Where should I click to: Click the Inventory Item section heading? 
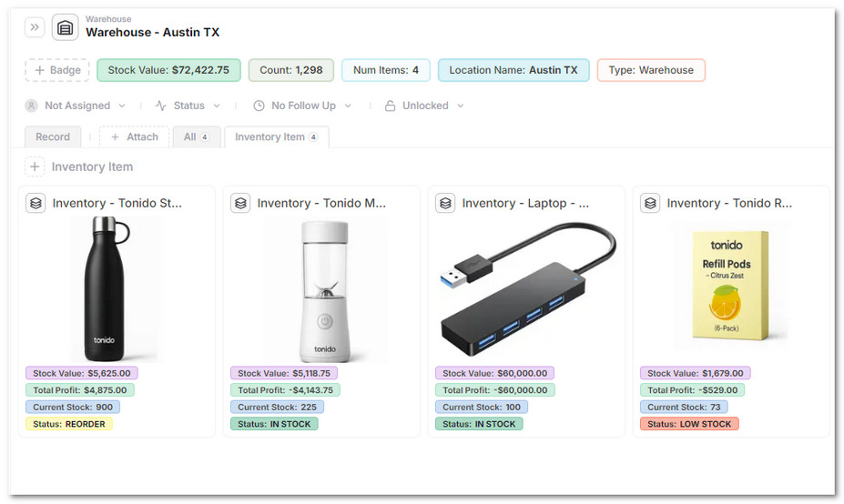(x=92, y=166)
